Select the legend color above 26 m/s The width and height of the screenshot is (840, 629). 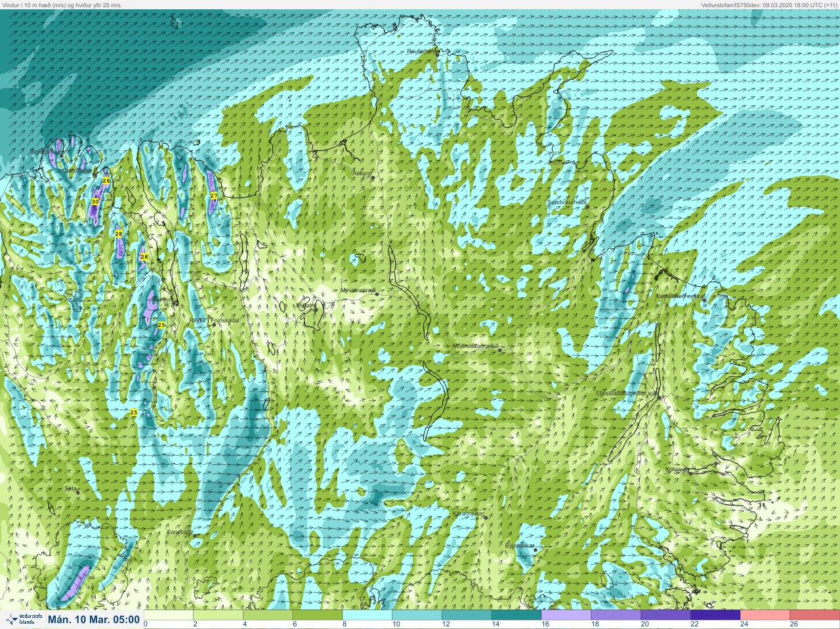tap(814, 615)
